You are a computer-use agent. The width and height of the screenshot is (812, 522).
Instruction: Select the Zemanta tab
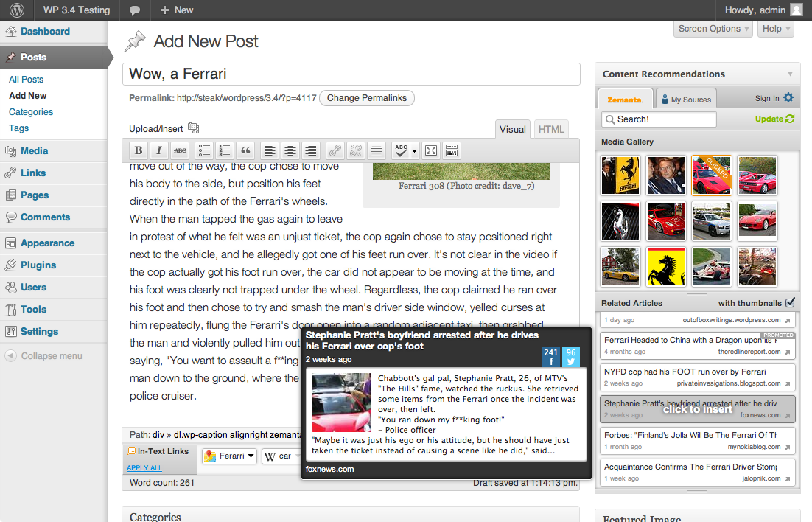point(625,100)
